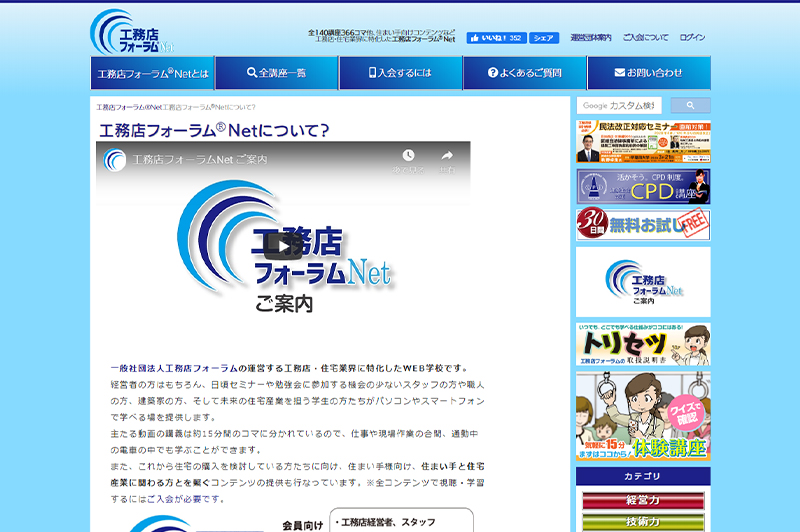800x532 pixels.
Task: Open the CPD講座 banner
Action: (x=643, y=187)
